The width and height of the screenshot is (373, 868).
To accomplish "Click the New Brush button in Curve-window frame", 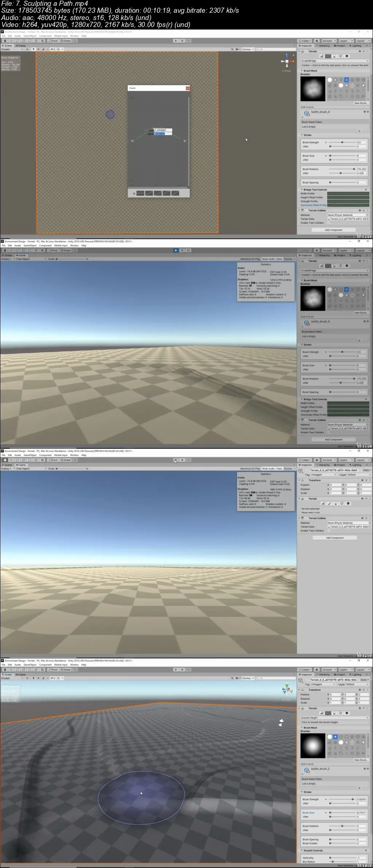I will pos(361,103).
